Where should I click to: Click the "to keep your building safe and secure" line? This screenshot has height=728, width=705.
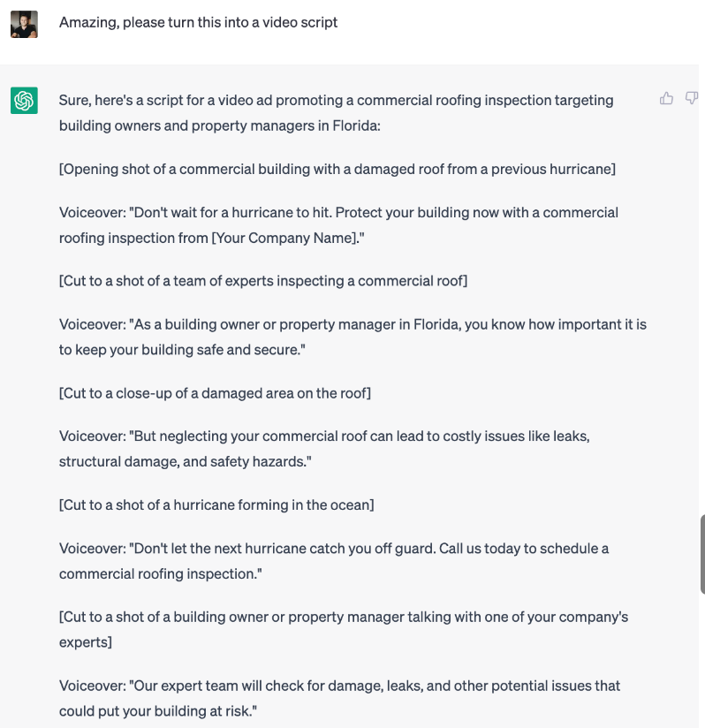[182, 350]
